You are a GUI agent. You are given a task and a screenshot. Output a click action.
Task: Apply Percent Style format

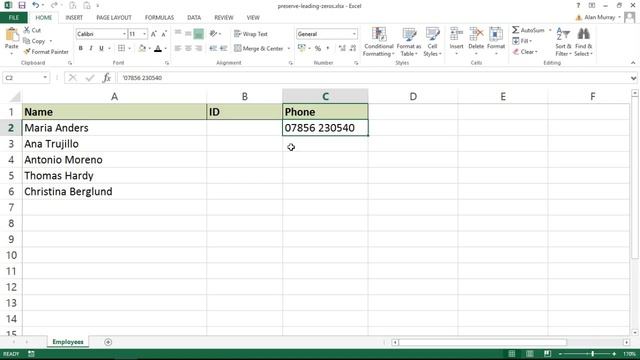(318, 48)
